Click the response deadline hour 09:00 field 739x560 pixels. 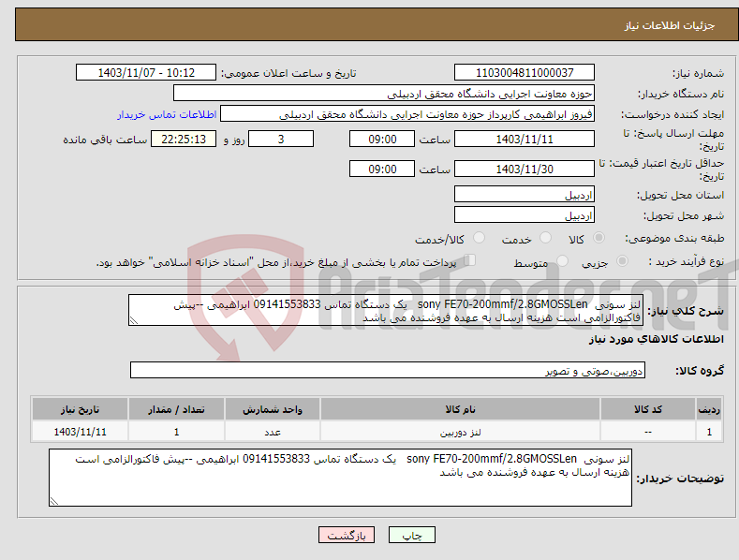tap(382, 139)
